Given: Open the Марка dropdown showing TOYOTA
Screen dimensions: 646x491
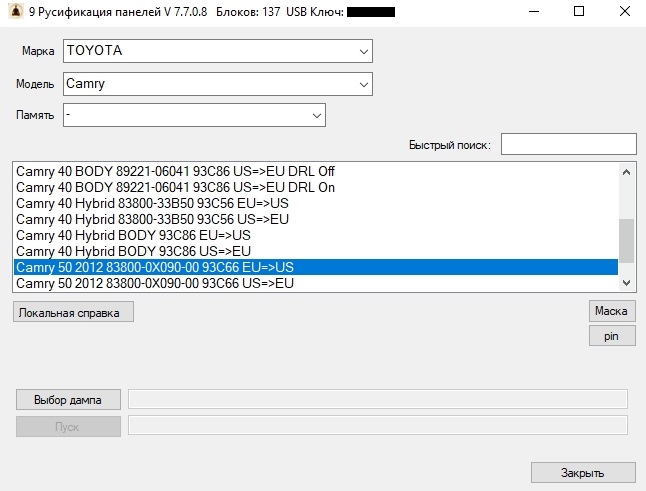Looking at the screenshot, I should 218,51.
